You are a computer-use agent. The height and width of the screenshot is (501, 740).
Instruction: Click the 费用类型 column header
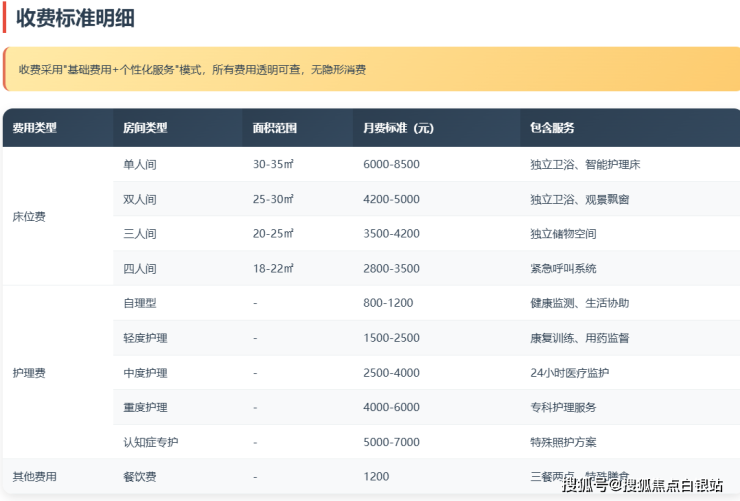coord(35,128)
